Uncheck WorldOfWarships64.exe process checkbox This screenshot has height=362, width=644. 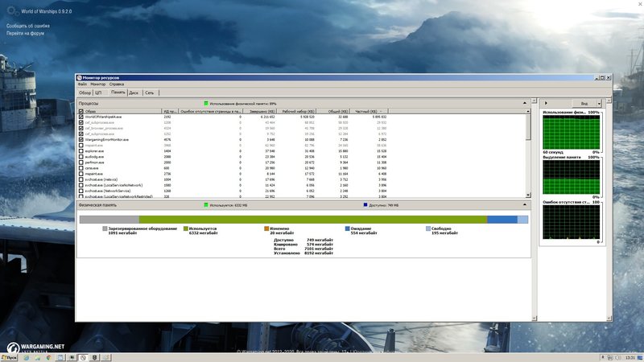(x=81, y=117)
